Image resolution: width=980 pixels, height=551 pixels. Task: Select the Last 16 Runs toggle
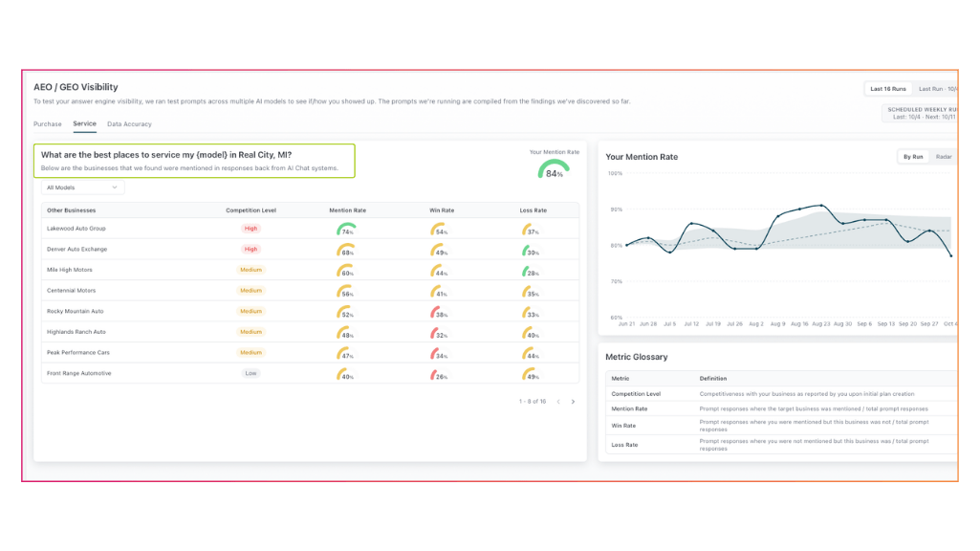887,89
